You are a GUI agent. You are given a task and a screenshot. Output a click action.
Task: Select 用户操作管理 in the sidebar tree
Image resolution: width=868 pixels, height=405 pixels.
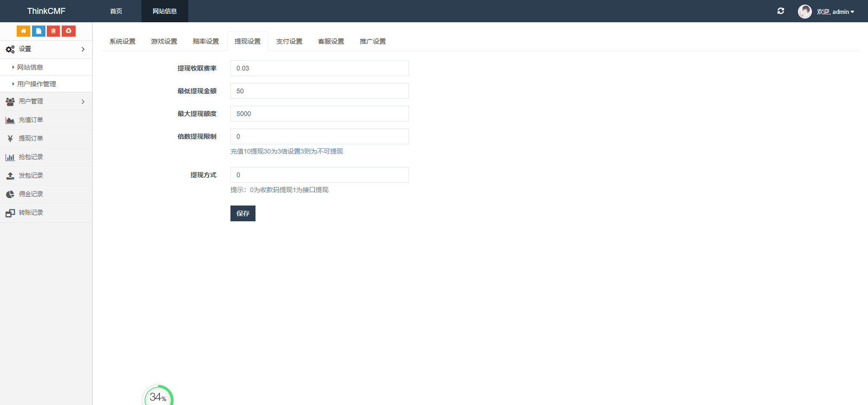pos(37,84)
